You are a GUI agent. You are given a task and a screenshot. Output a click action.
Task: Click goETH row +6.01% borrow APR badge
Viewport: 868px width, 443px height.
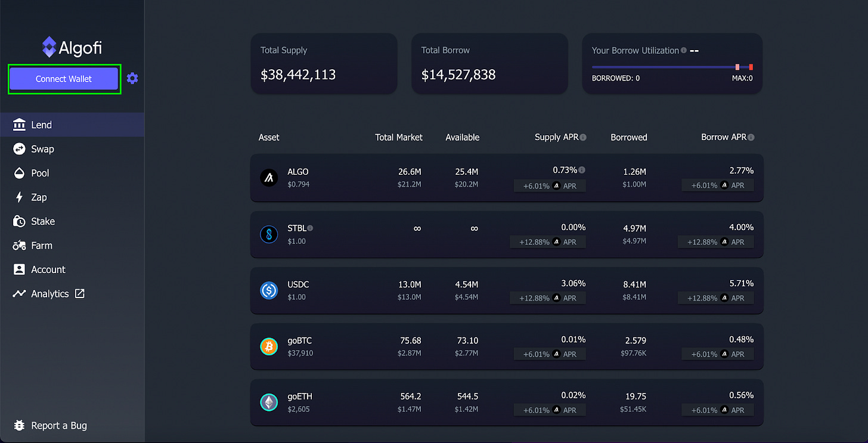click(718, 410)
